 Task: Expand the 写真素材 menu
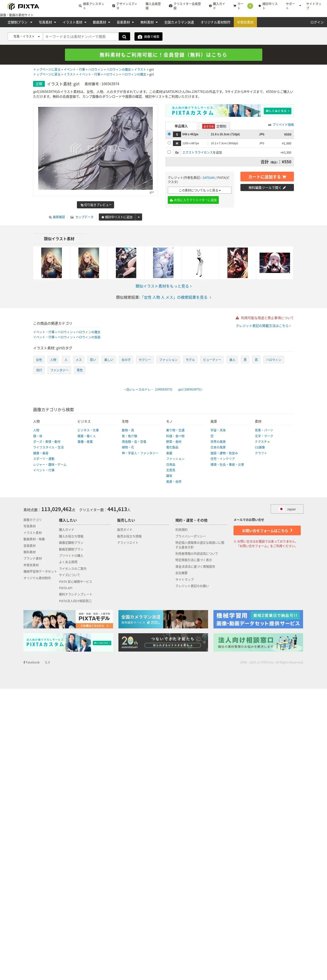click(47, 22)
